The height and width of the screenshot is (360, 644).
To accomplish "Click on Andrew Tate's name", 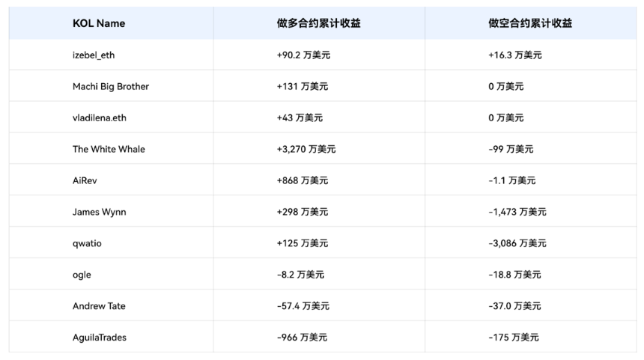I will pyautogui.click(x=99, y=306).
